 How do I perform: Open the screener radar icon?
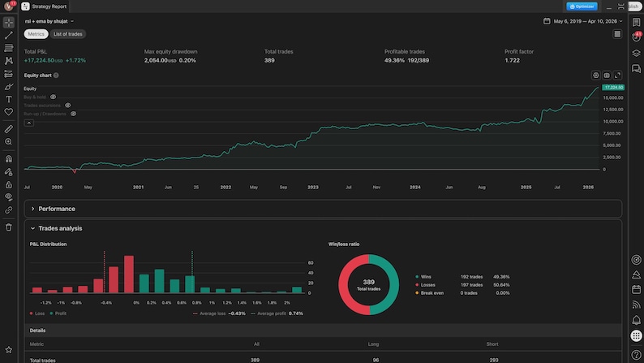[636, 260]
